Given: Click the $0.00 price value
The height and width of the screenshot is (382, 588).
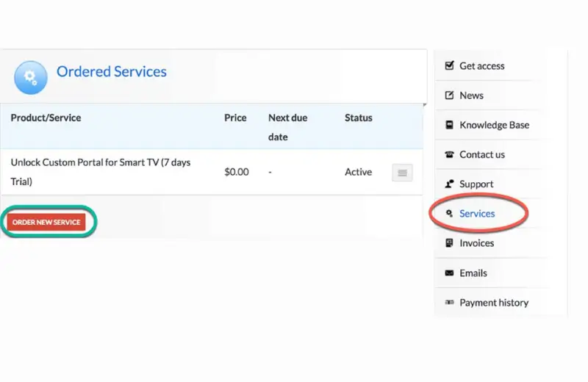Looking at the screenshot, I should pos(237,172).
